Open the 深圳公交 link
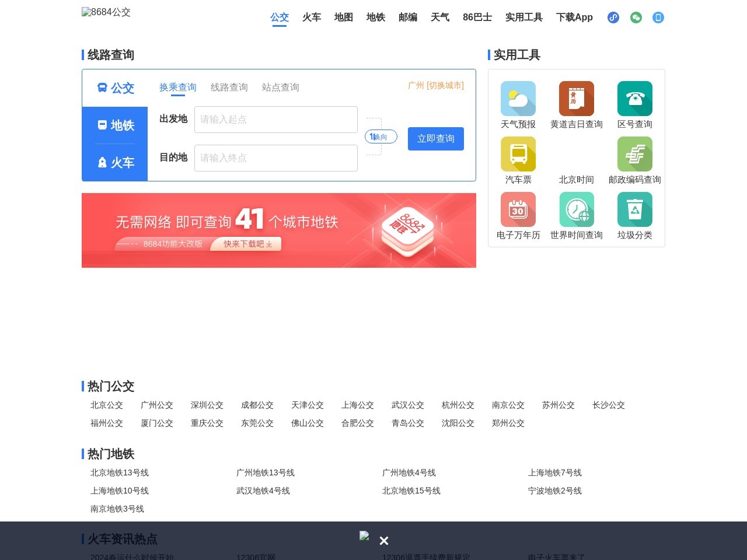Screen dimensions: 747x560 coord(207,405)
